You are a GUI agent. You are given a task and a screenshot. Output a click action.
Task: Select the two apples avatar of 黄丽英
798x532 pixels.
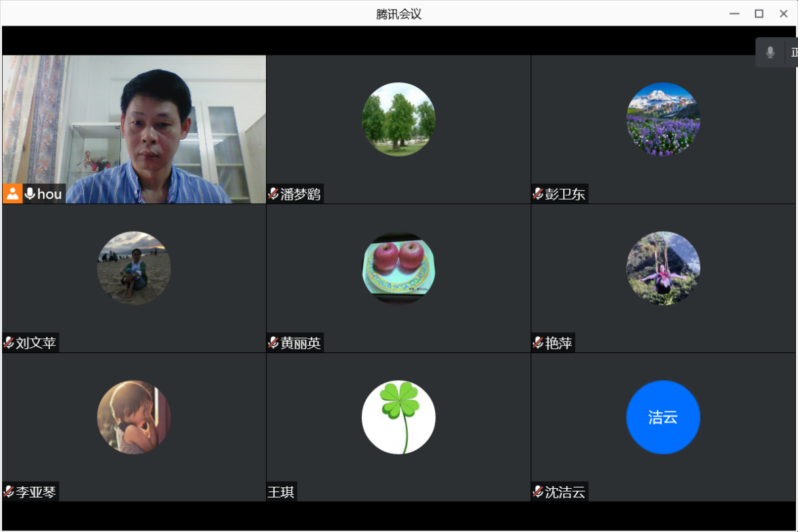(398, 268)
